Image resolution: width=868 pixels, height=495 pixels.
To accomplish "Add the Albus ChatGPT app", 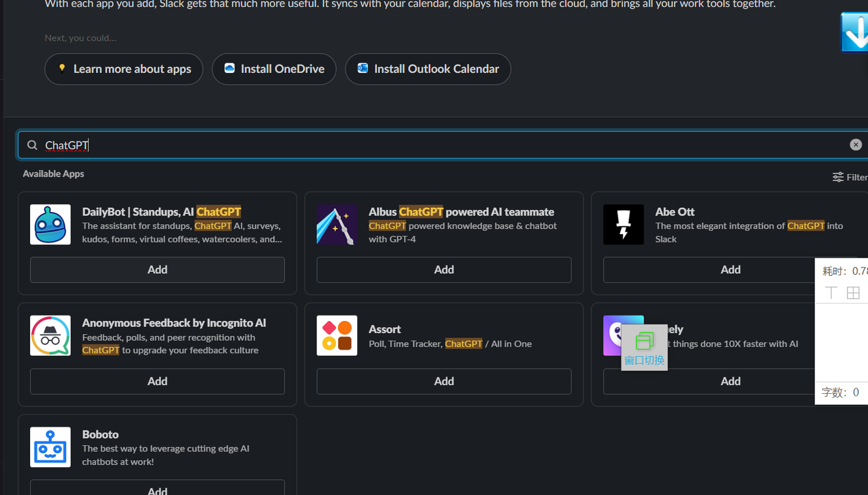I will (x=444, y=270).
